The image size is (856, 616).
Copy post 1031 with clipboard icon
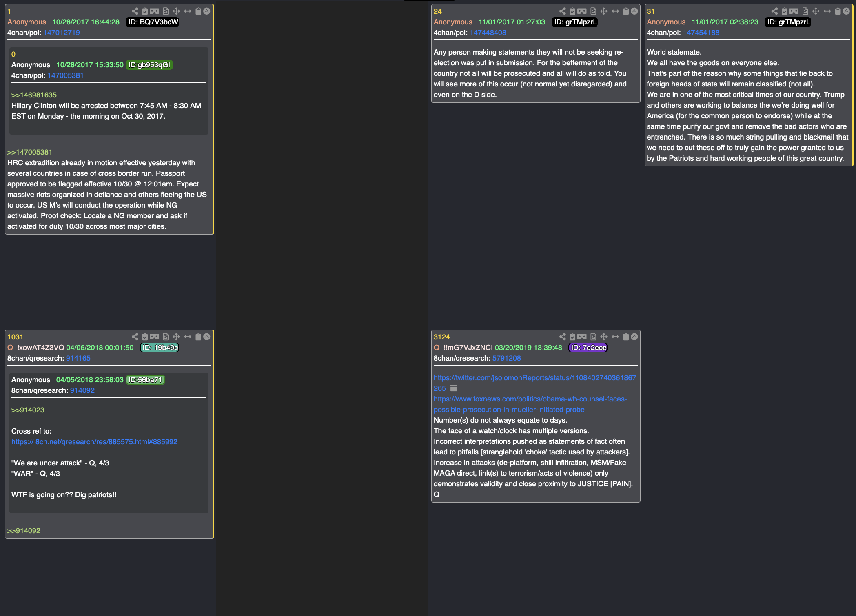(198, 337)
